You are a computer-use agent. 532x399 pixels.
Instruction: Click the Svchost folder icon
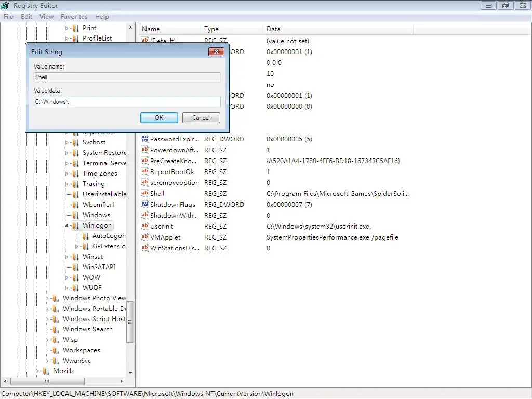click(76, 142)
